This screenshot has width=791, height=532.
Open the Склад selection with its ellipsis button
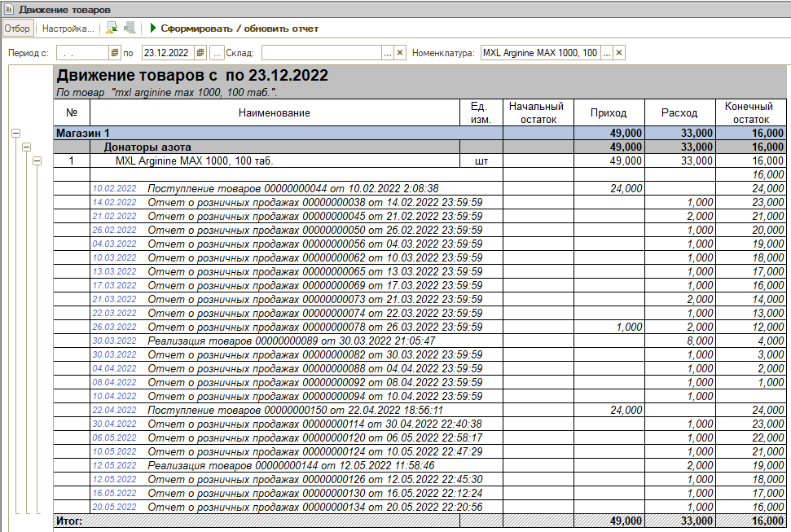click(x=388, y=53)
